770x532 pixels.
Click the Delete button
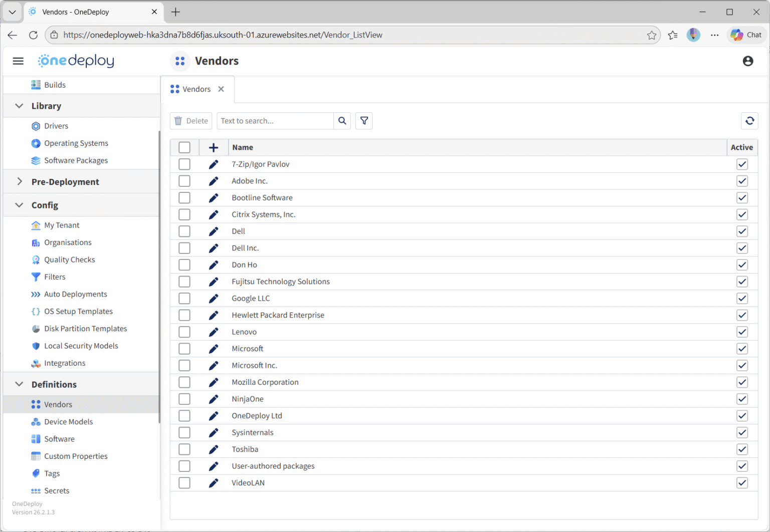[x=191, y=121]
